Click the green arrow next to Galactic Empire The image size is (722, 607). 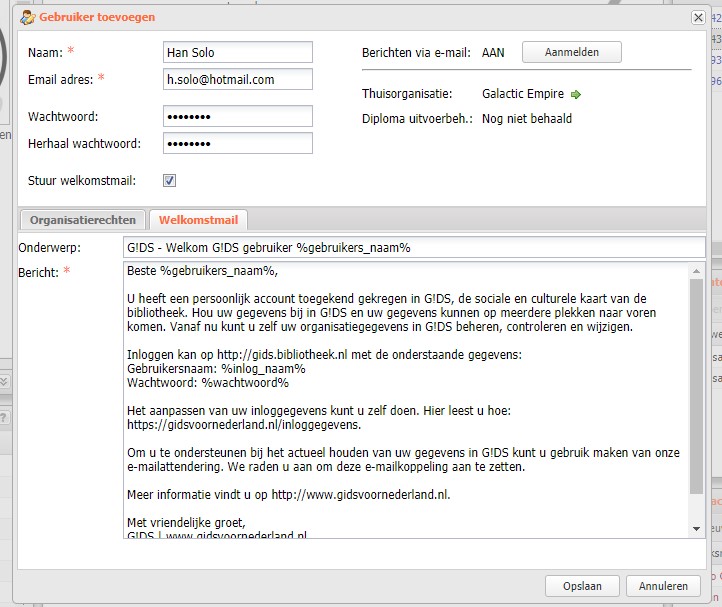576,94
